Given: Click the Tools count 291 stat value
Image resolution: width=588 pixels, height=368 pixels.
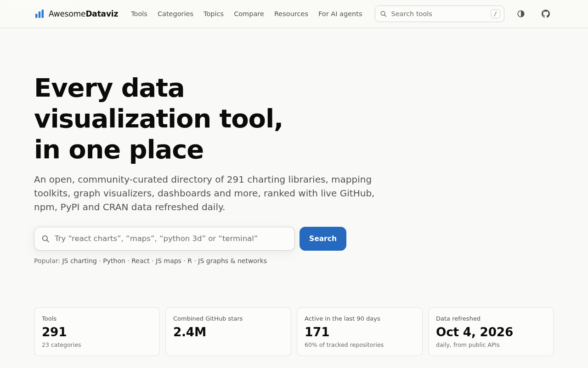Looking at the screenshot, I should (54, 332).
